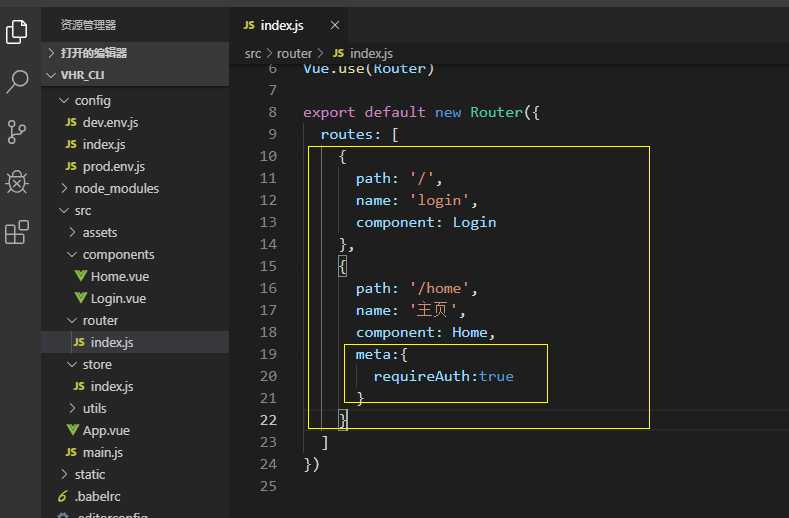Collapse the components folder
This screenshot has width=789, height=518.
(135, 255)
